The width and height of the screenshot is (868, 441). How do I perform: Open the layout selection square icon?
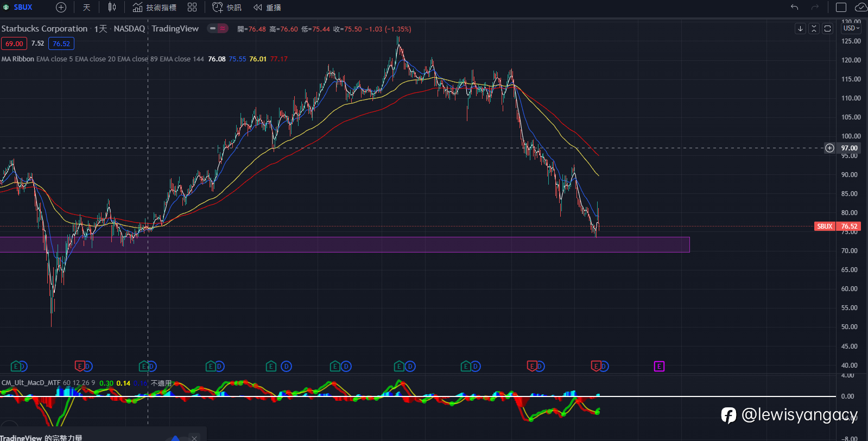pyautogui.click(x=841, y=8)
